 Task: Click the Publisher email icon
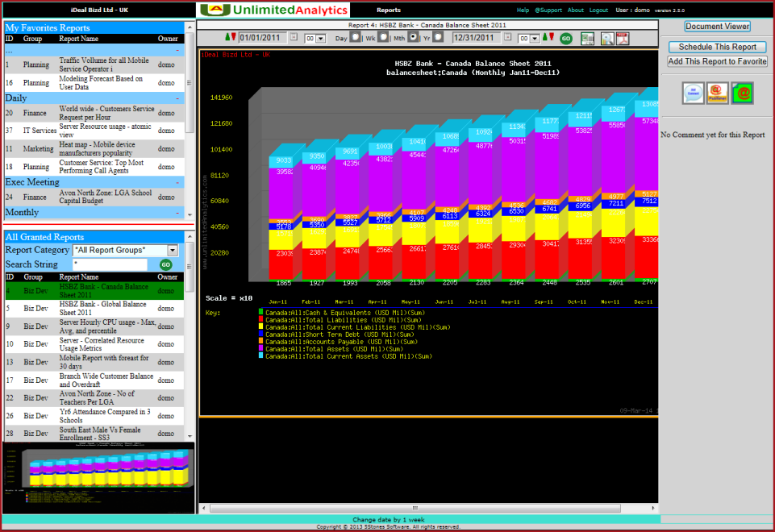click(718, 93)
